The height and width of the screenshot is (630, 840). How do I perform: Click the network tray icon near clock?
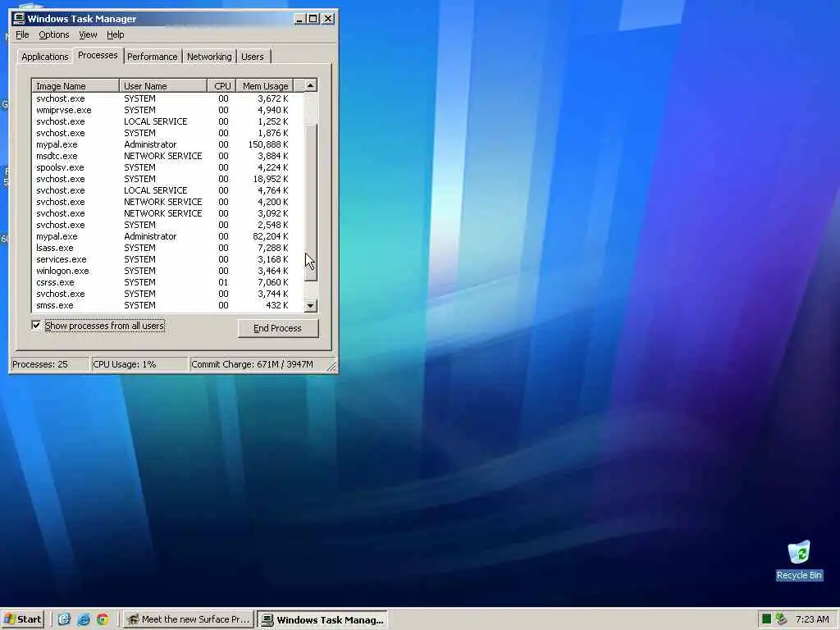pyautogui.click(x=781, y=619)
